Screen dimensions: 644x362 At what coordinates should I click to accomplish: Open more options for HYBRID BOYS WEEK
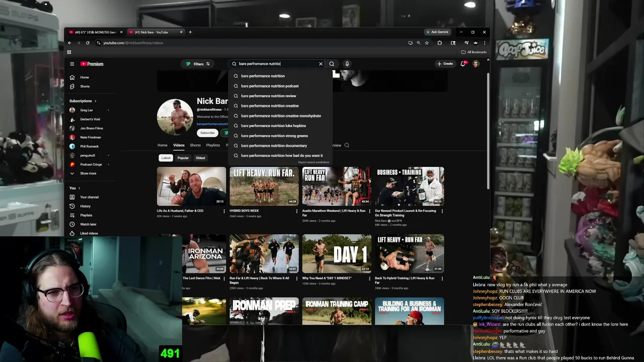297,211
